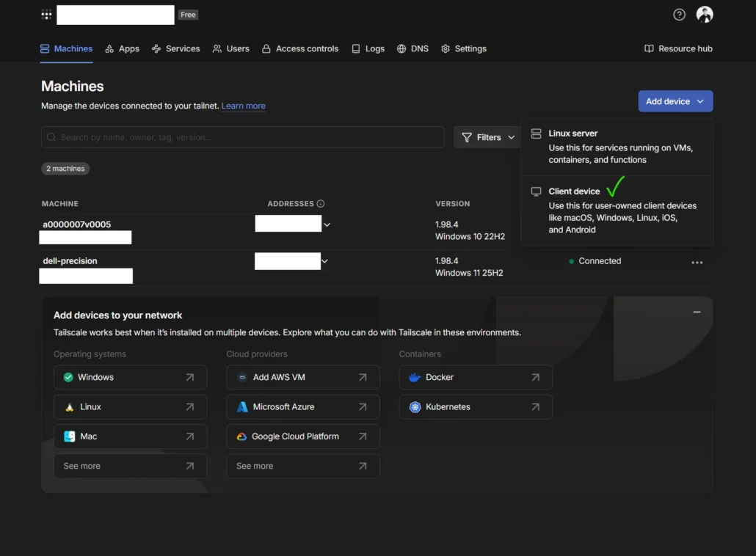Click the Addresses info icon
The height and width of the screenshot is (556, 756).
point(321,204)
